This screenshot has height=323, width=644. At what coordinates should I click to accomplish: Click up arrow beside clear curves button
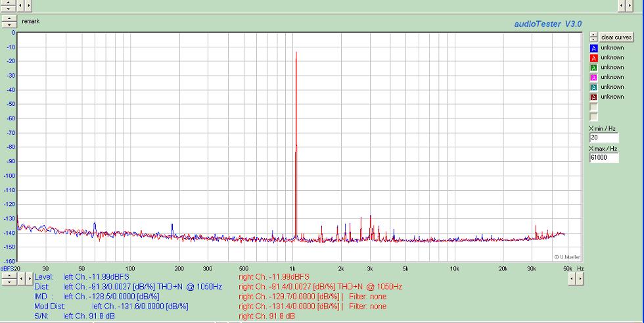[593, 34]
